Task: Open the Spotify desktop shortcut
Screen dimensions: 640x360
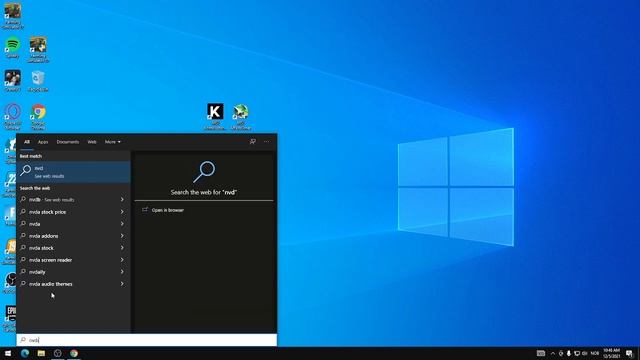Action: click(13, 47)
